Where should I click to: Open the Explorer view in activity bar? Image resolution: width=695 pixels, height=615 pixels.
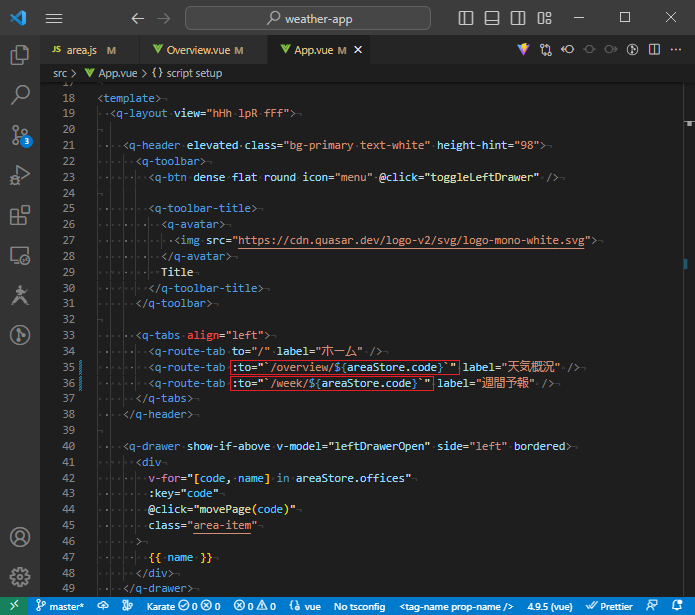pyautogui.click(x=20, y=55)
